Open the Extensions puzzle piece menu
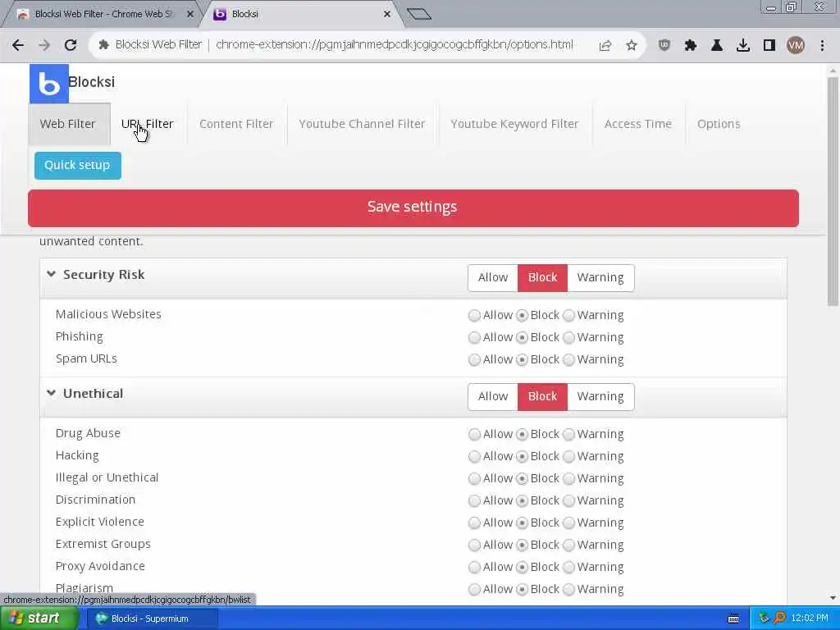Screen dimensions: 840x630 pyautogui.click(x=691, y=45)
